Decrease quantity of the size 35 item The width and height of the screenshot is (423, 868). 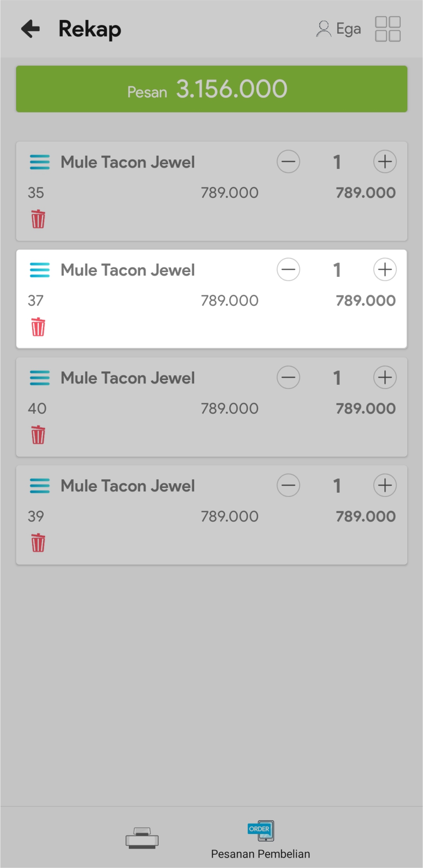click(288, 162)
